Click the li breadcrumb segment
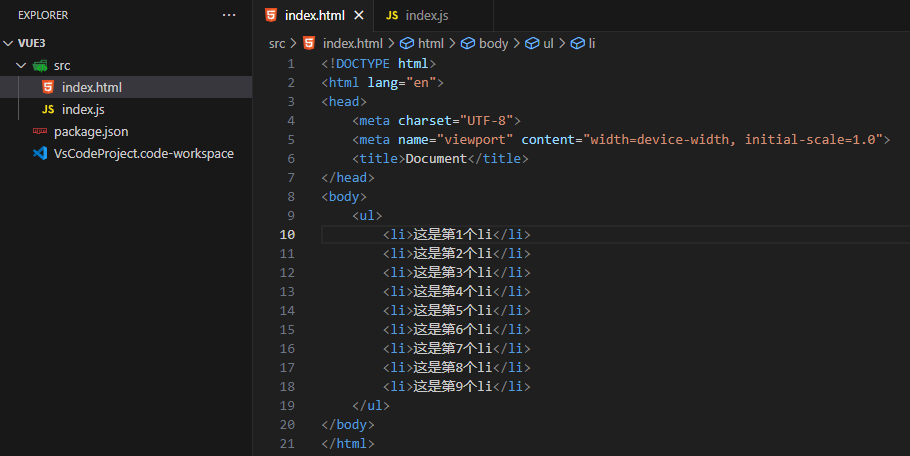The width and height of the screenshot is (910, 456). (592, 44)
